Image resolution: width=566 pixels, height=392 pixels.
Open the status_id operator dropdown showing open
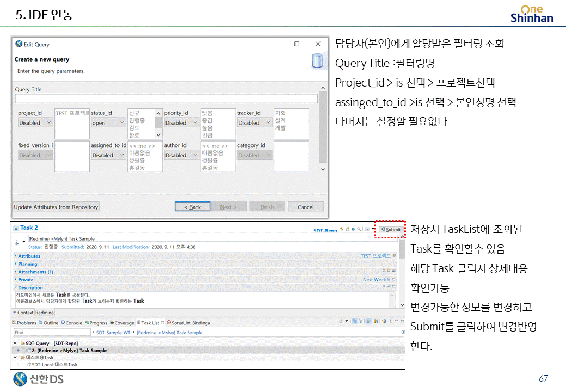(108, 122)
